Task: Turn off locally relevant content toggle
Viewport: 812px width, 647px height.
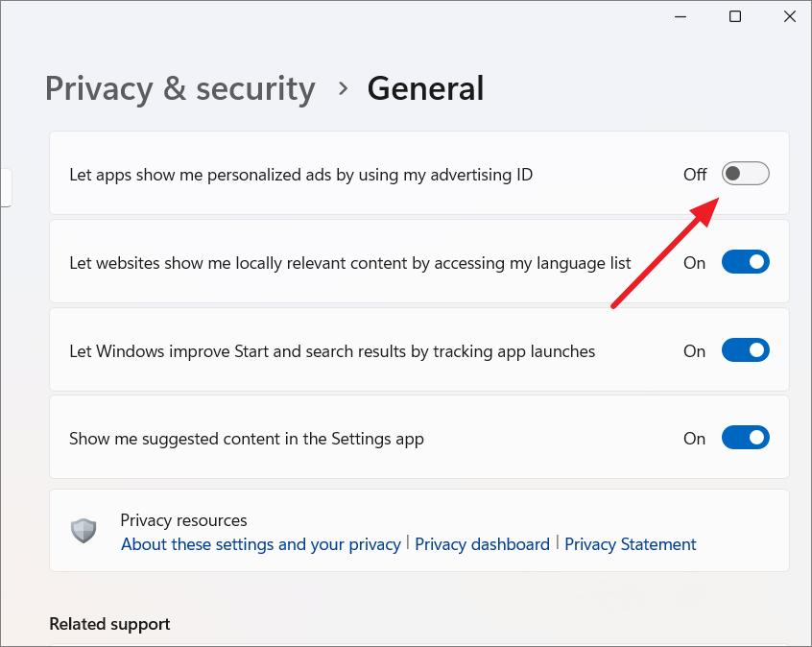Action: pyautogui.click(x=745, y=261)
